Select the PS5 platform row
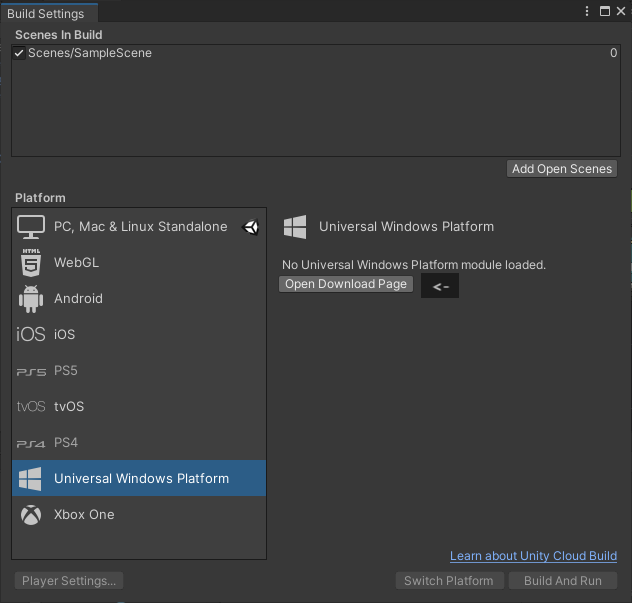This screenshot has height=603, width=632. [x=139, y=370]
